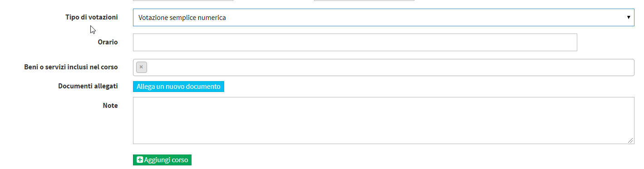Click the plus icon on Aggiungi corso
This screenshot has height=169, width=644.
140,160
